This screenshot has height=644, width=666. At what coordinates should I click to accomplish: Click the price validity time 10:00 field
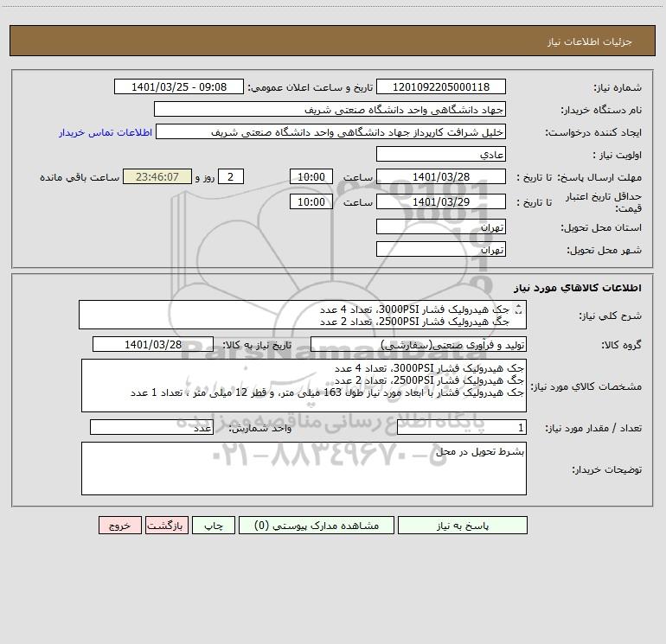[311, 201]
